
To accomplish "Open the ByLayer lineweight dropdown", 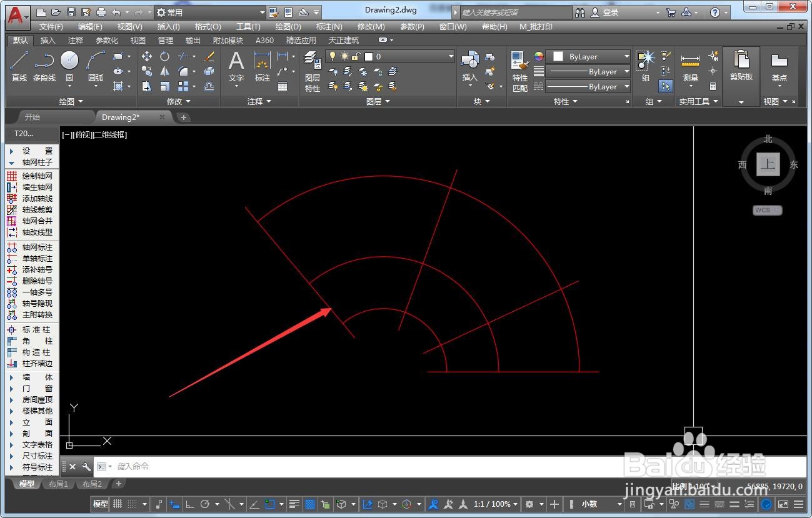I will (x=589, y=71).
